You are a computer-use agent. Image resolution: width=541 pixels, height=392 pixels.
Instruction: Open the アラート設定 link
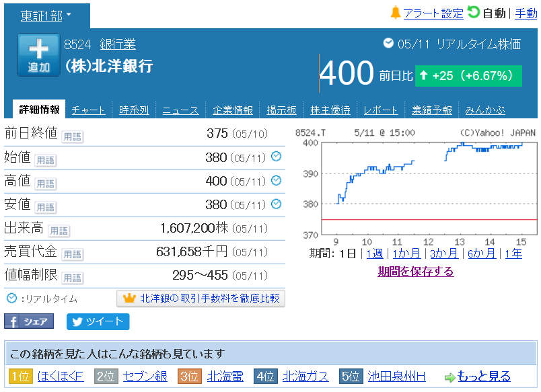[433, 13]
